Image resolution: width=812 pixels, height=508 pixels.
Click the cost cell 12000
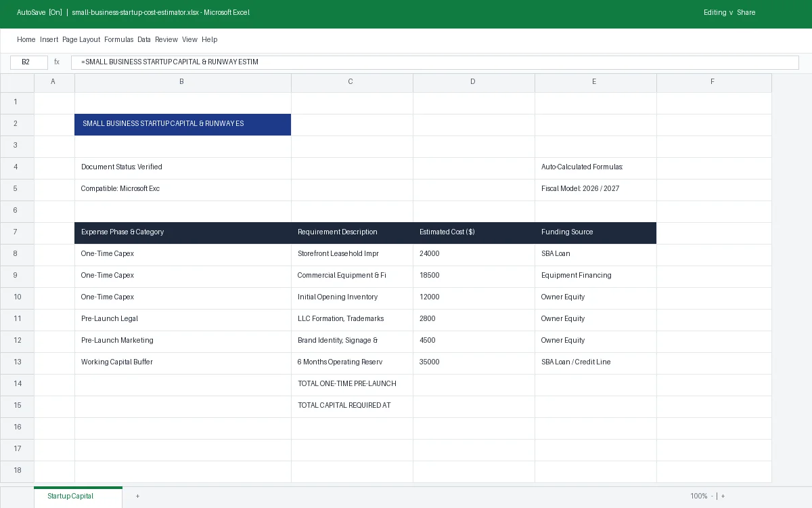click(474, 298)
